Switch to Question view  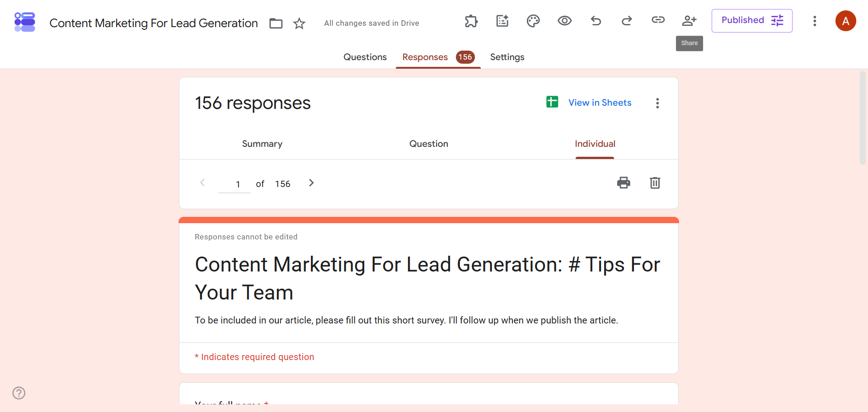[x=428, y=144]
